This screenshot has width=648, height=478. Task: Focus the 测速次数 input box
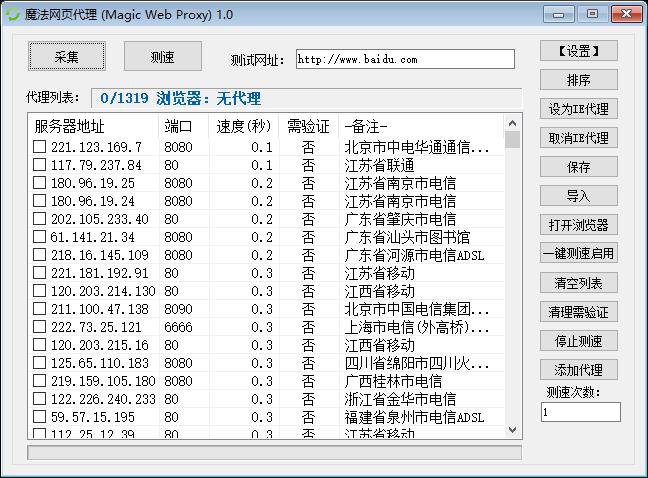580,412
